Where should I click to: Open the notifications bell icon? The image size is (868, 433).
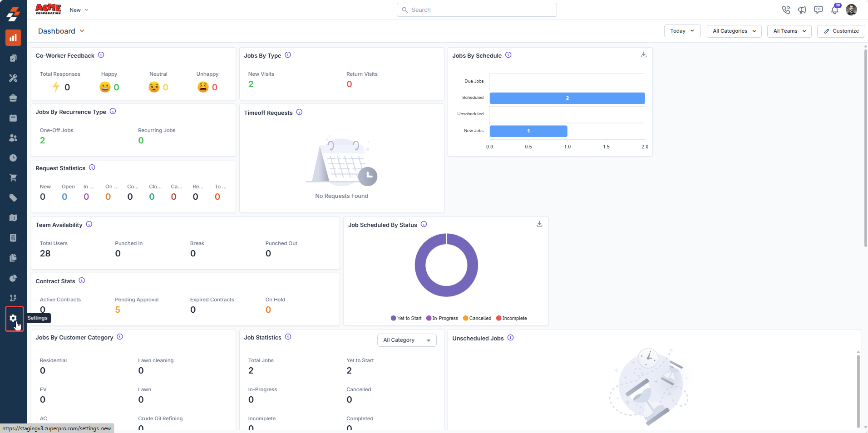(835, 10)
